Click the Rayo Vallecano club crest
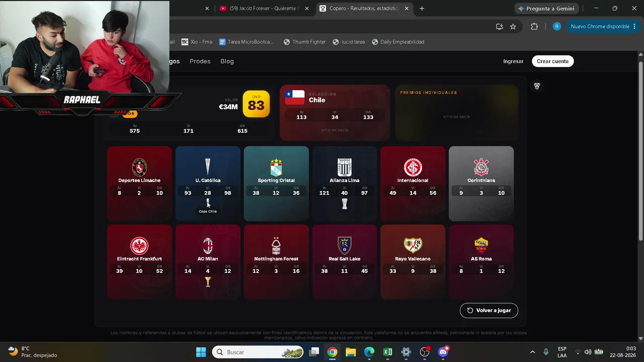 [413, 246]
